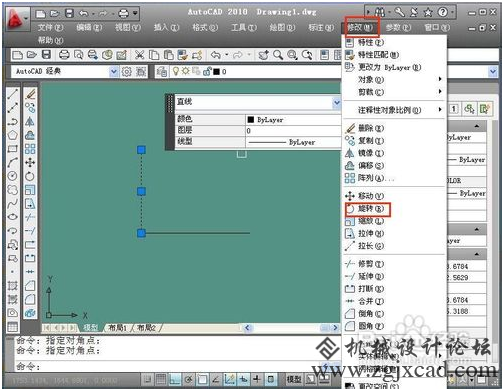This screenshot has width=504, height=391.
Task: Click the black ByLayer color swatch
Action: pos(251,120)
